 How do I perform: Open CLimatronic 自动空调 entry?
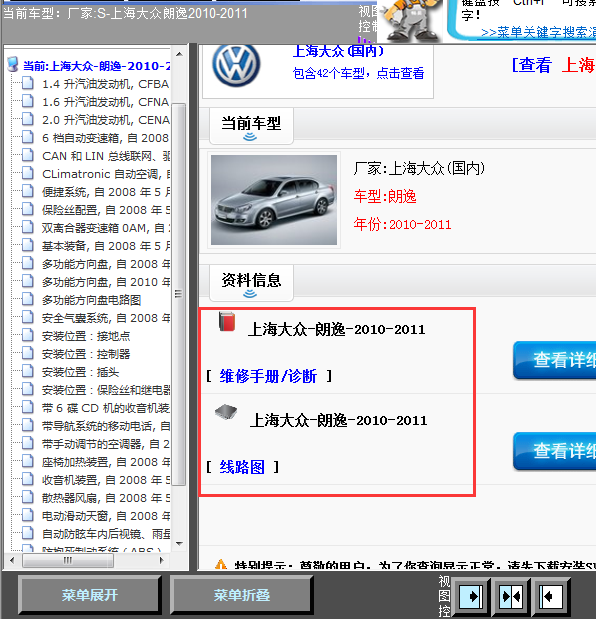pyautogui.click(x=105, y=174)
